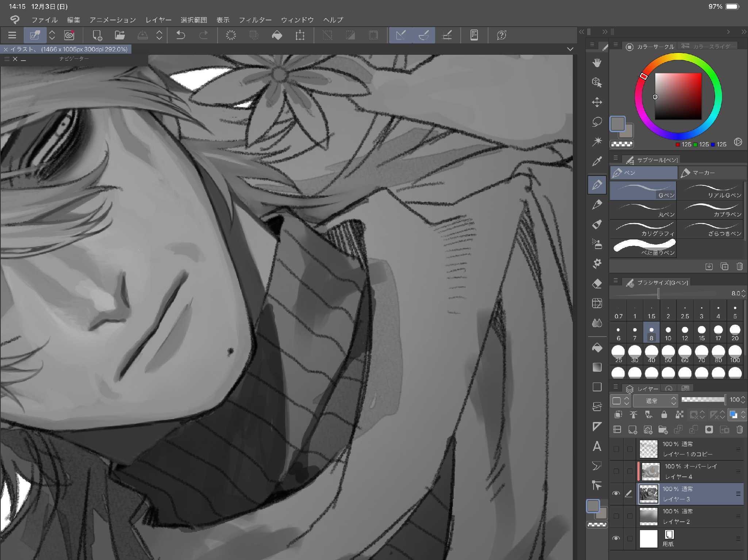
Task: Click the trash icon in the Layer panel
Action: pyautogui.click(x=740, y=430)
